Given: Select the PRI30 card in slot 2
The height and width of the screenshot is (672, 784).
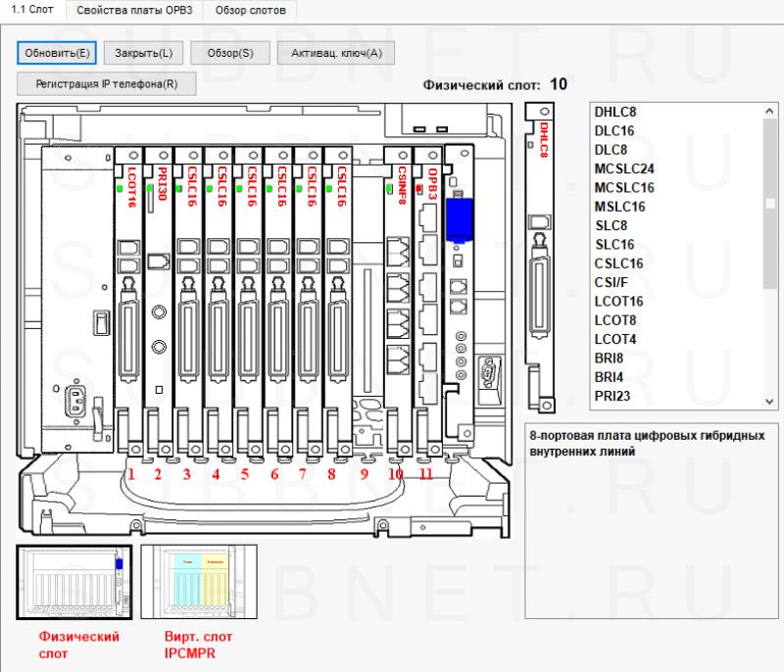Looking at the screenshot, I should point(159,294).
